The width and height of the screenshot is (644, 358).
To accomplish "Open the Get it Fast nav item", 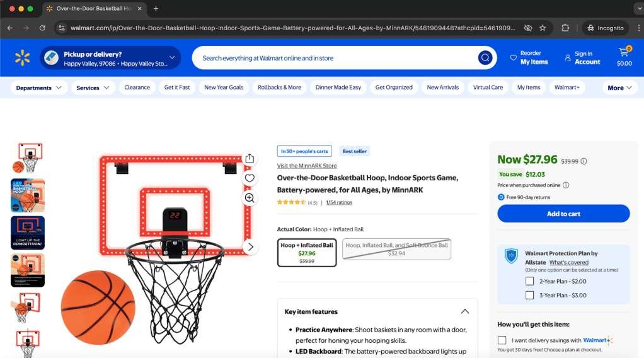I will [x=177, y=88].
